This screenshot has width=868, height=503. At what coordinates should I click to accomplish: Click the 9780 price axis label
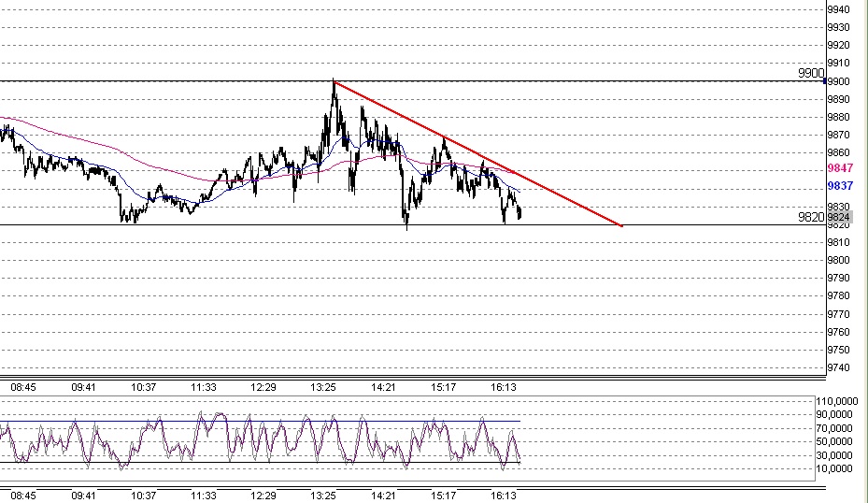838,295
